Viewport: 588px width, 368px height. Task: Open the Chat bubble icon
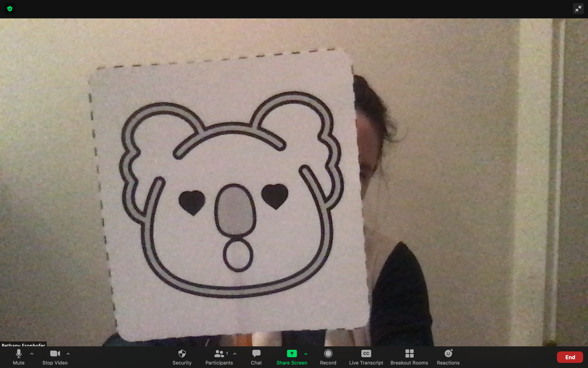tap(256, 353)
